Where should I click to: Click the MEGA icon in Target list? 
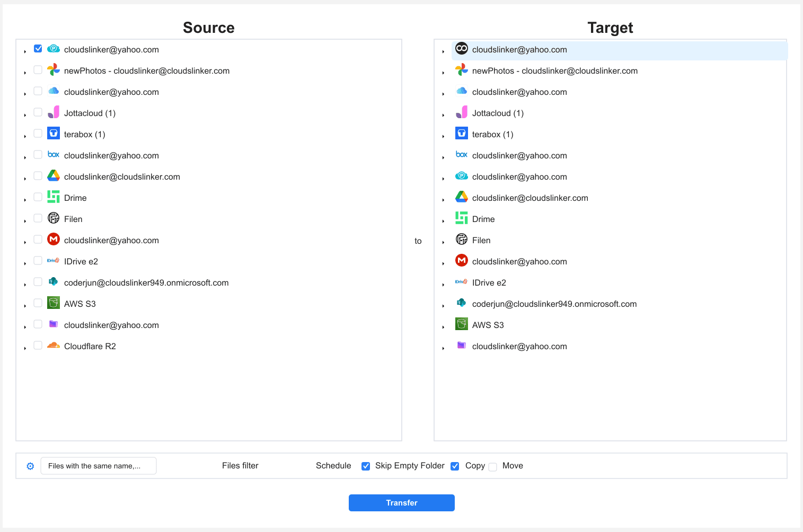[x=462, y=260]
